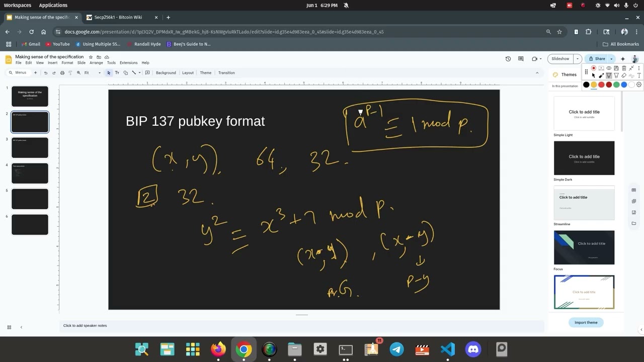Open the Arrange menu
The width and height of the screenshot is (644, 362).
tap(96, 63)
